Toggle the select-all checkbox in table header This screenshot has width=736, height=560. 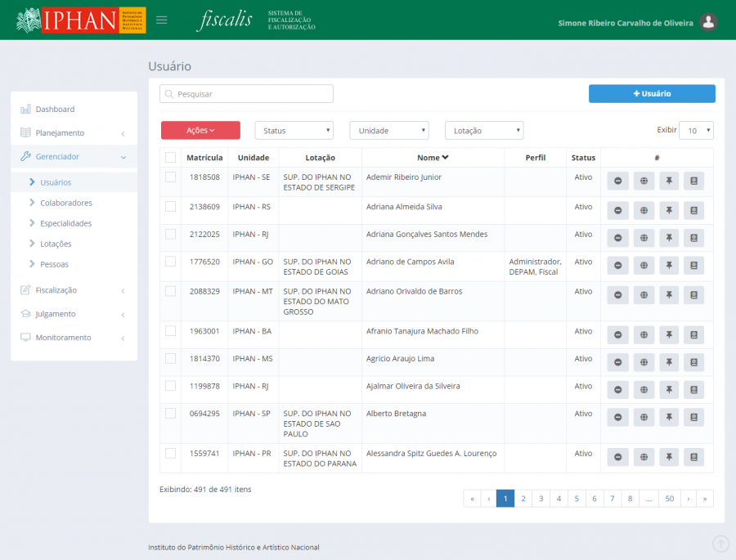170,158
